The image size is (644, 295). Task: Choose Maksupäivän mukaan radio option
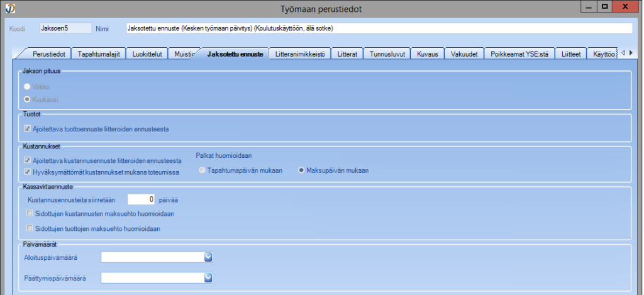point(301,170)
